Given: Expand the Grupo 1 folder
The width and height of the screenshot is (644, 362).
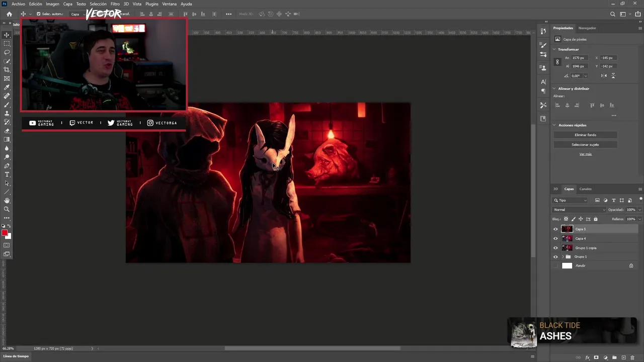Looking at the screenshot, I should (x=562, y=256).
